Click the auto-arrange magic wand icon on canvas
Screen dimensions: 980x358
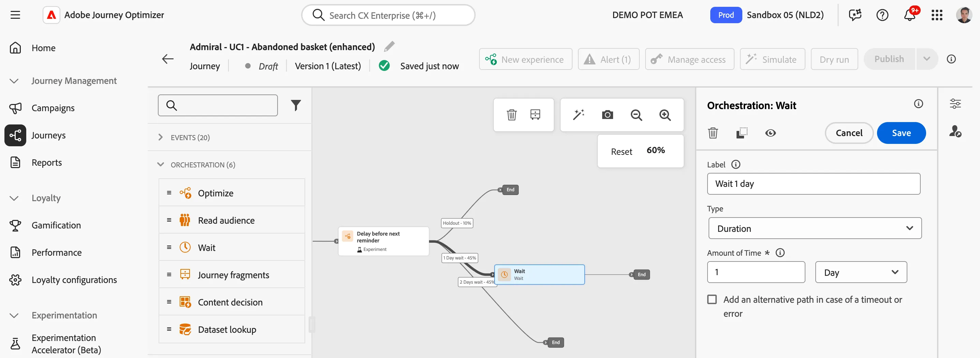coord(579,115)
